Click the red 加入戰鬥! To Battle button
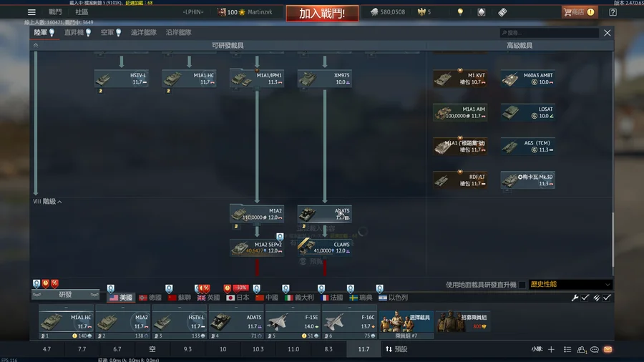The height and width of the screenshot is (362, 644). (322, 13)
